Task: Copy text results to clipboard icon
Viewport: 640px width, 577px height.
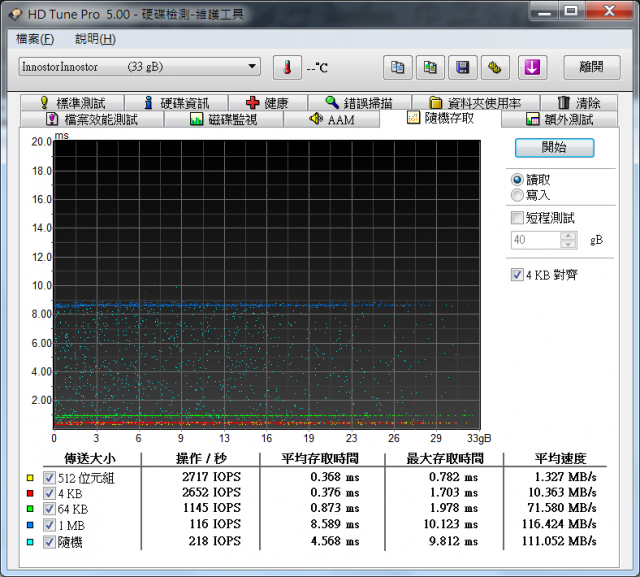Action: coord(398,67)
